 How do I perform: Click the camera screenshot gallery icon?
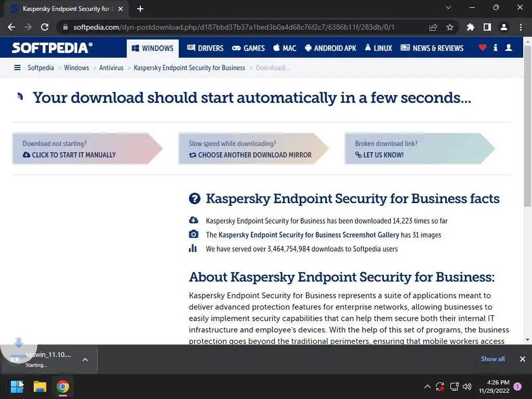pos(194,234)
